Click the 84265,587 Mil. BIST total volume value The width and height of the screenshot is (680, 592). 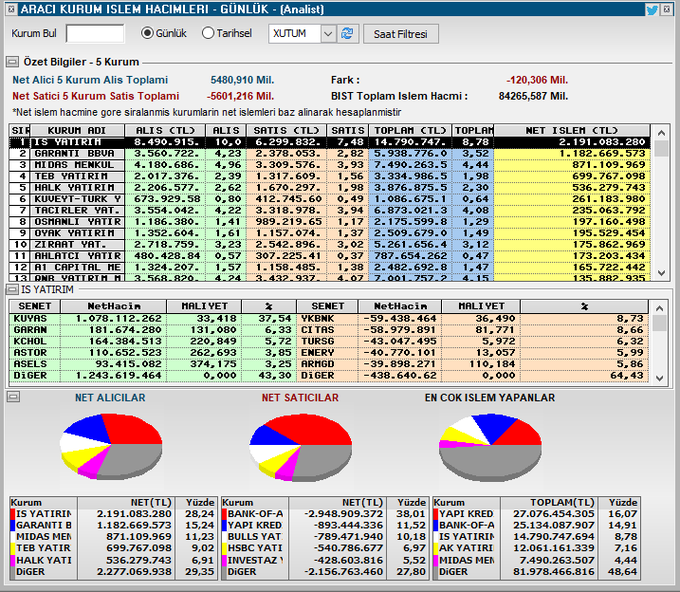tap(533, 96)
